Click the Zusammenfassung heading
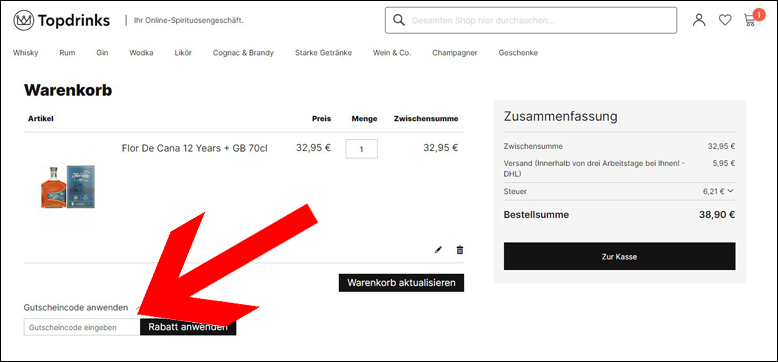 [561, 117]
